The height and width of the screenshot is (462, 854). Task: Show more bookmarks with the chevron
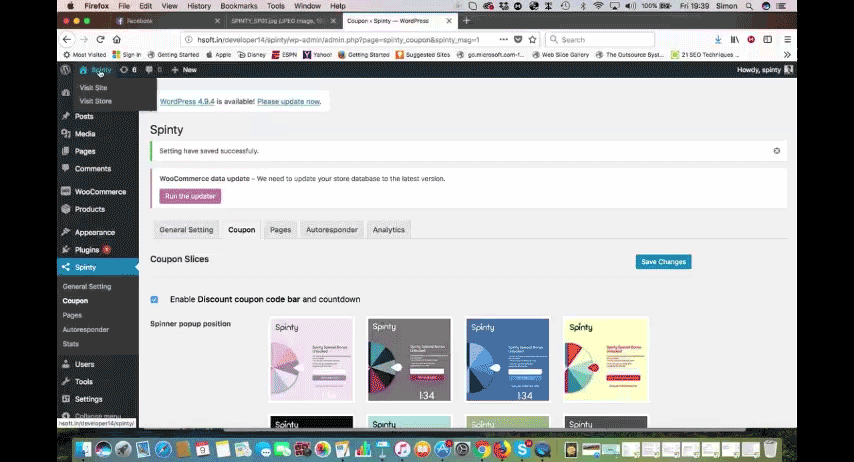click(x=787, y=54)
